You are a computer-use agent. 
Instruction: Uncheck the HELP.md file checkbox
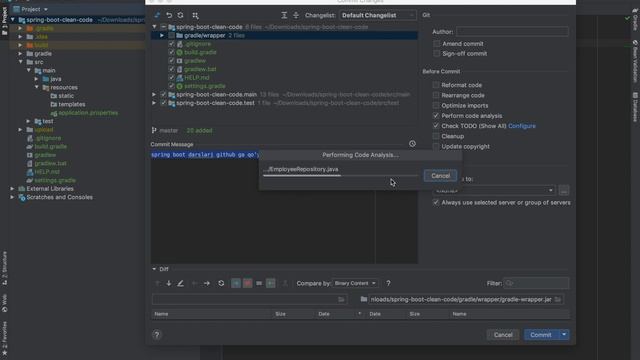point(171,78)
